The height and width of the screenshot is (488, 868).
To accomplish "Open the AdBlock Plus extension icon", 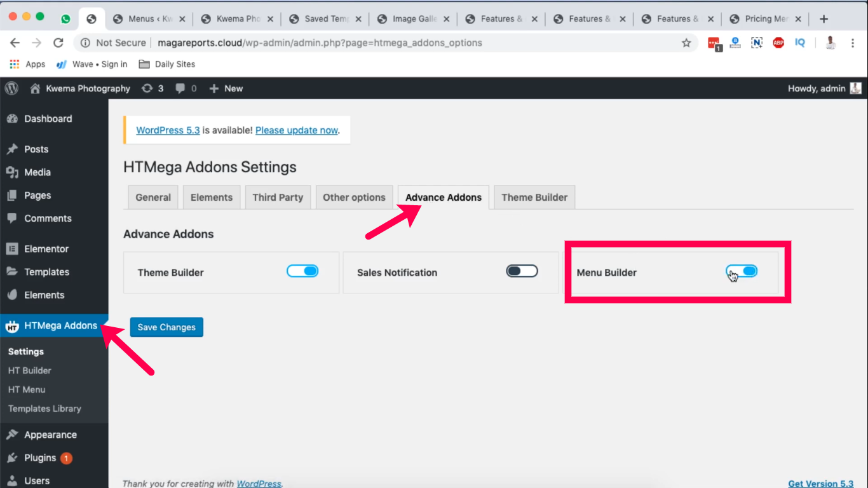I will 778,43.
